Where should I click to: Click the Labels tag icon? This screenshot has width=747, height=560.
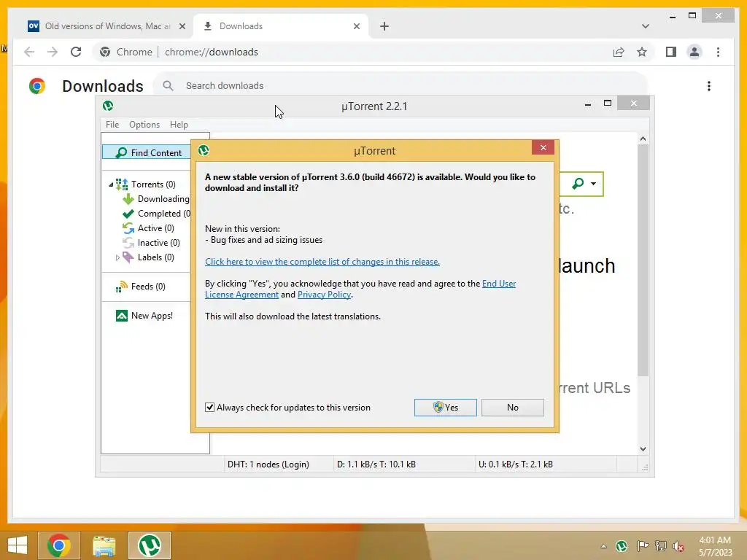click(x=128, y=257)
